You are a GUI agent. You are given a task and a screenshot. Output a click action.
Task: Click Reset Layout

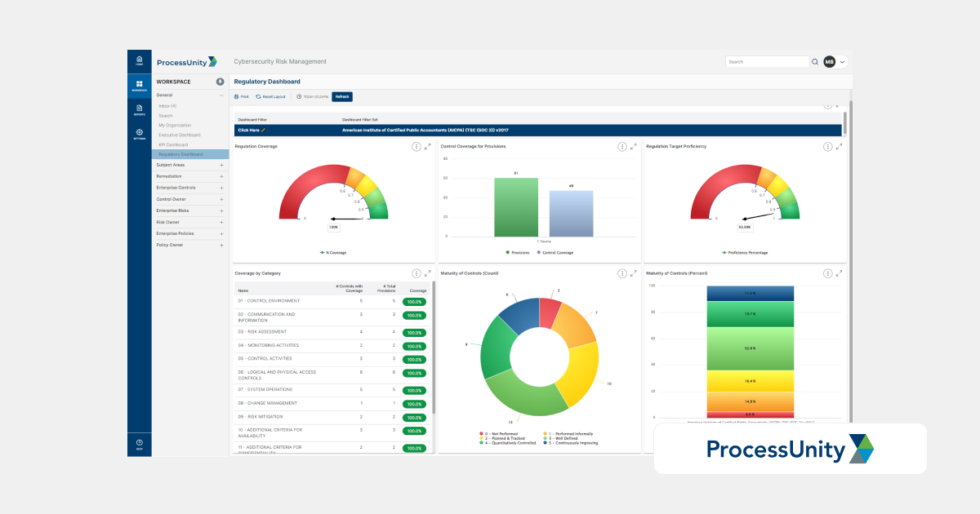coord(270,96)
